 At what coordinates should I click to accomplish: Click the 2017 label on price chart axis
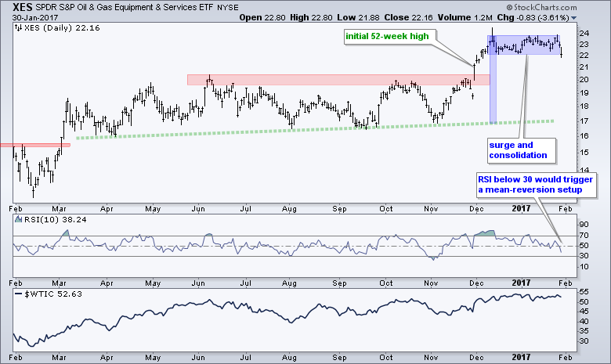(521, 209)
